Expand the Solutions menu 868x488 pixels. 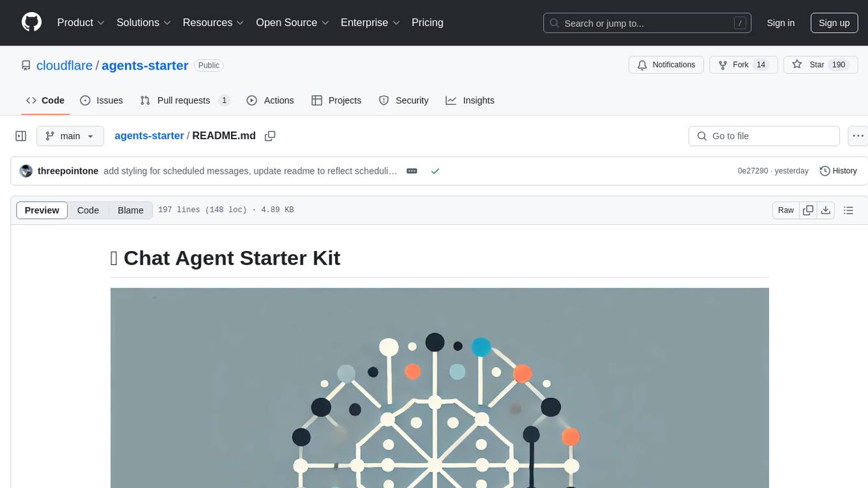click(x=144, y=22)
